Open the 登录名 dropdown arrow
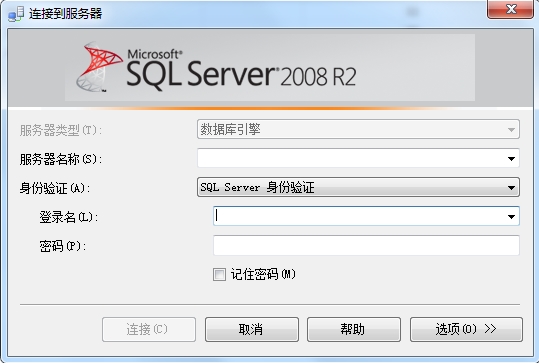 pos(511,217)
